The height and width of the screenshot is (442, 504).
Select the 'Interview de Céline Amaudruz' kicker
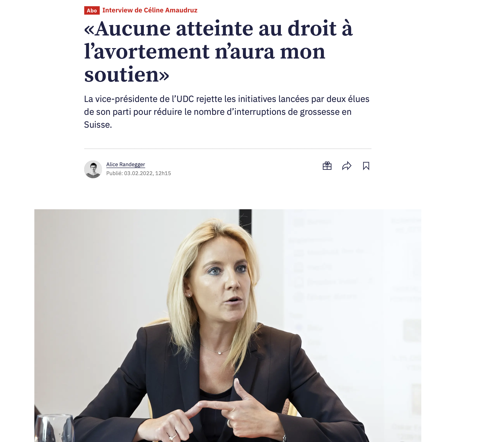point(150,10)
